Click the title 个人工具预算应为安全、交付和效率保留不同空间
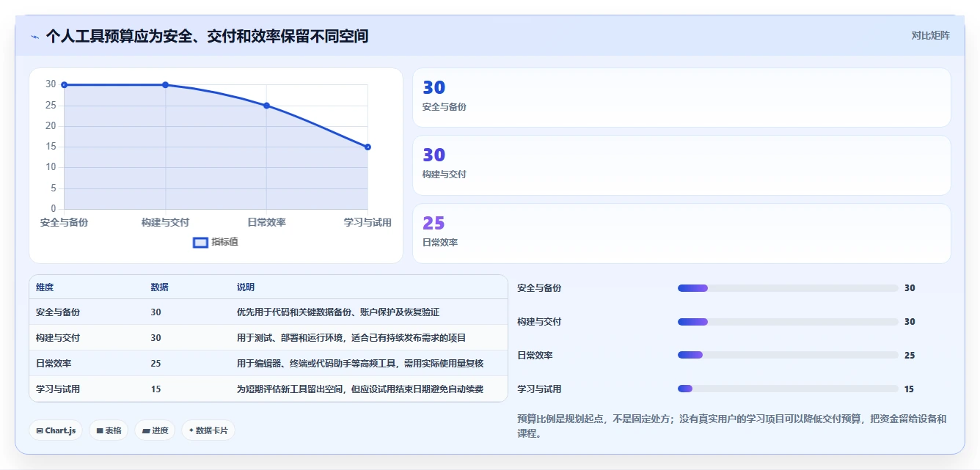 pos(207,36)
